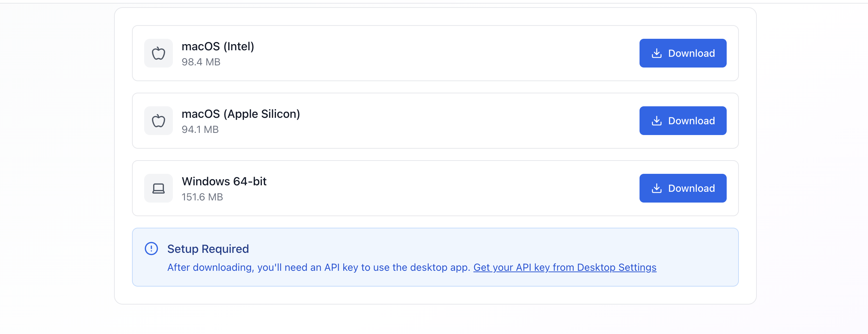Download the macOS (Intel) installer
Image resolution: width=868 pixels, height=334 pixels.
click(x=683, y=53)
